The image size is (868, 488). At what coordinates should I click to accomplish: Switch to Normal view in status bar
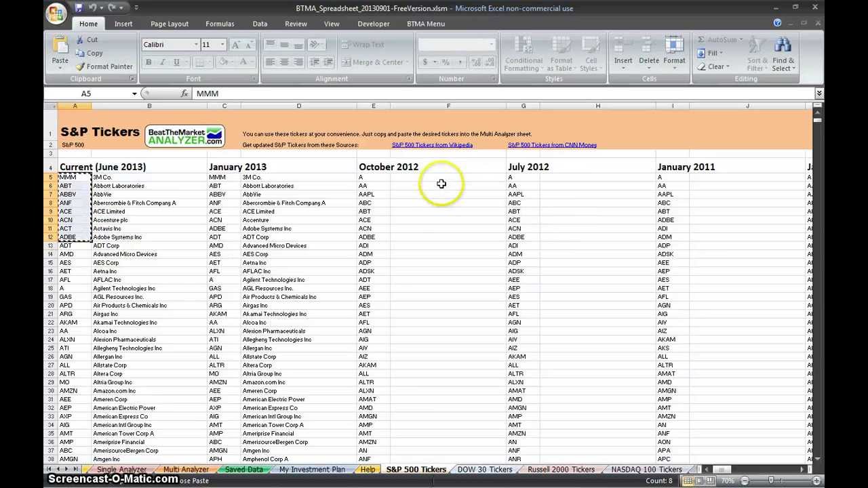coord(688,481)
